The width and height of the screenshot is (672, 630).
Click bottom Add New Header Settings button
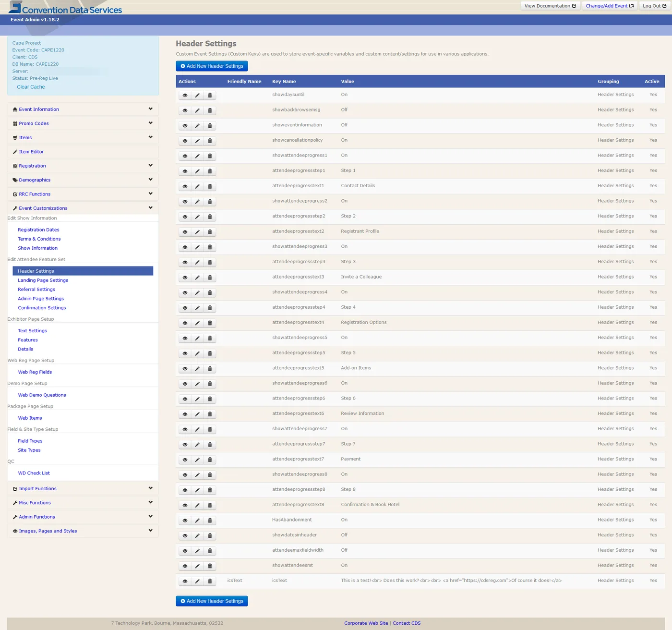pyautogui.click(x=212, y=601)
